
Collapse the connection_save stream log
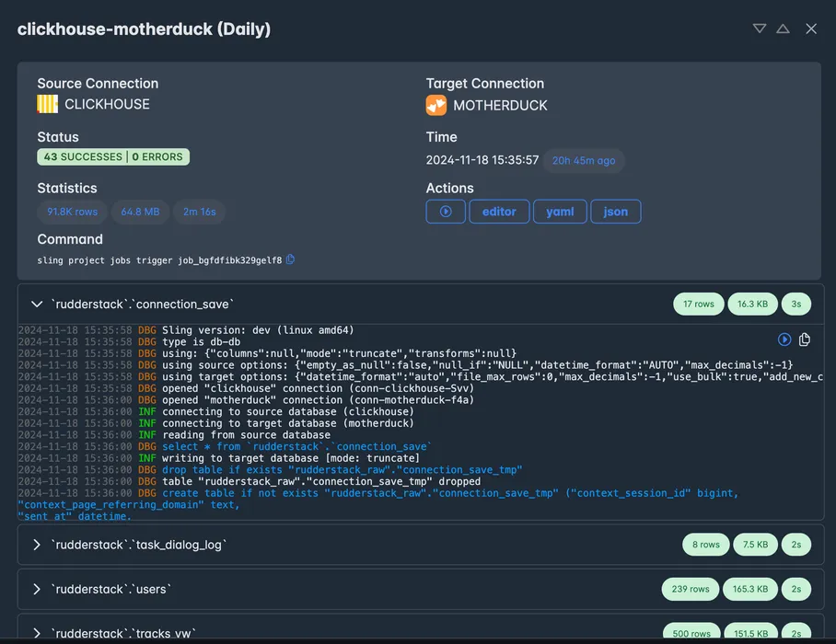point(37,304)
